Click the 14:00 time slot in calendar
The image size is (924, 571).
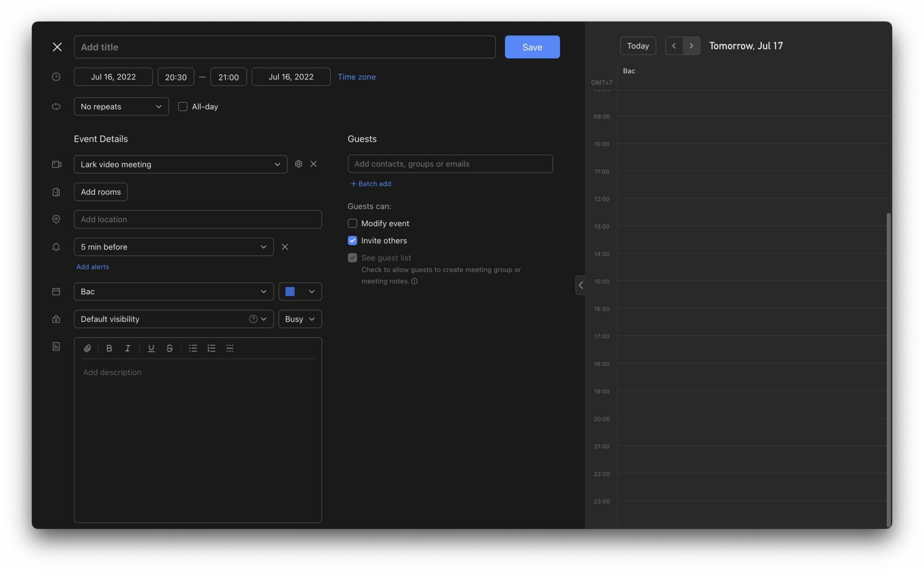[754, 267]
